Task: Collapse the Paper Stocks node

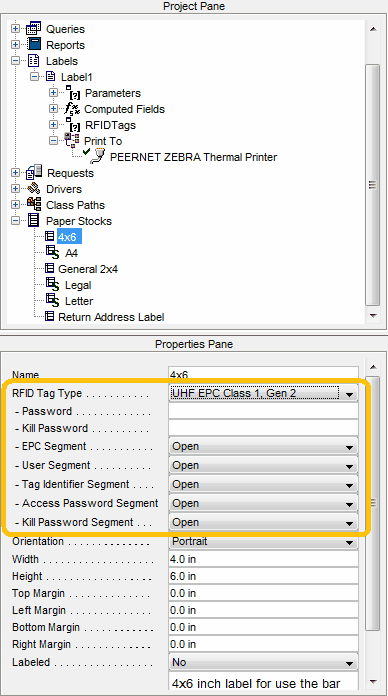Action: [16, 221]
